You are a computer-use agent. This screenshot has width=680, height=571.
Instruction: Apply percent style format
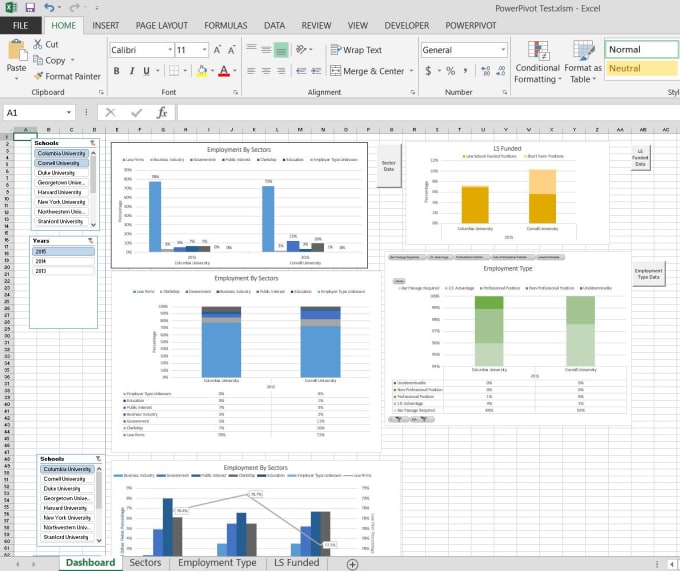(x=451, y=71)
